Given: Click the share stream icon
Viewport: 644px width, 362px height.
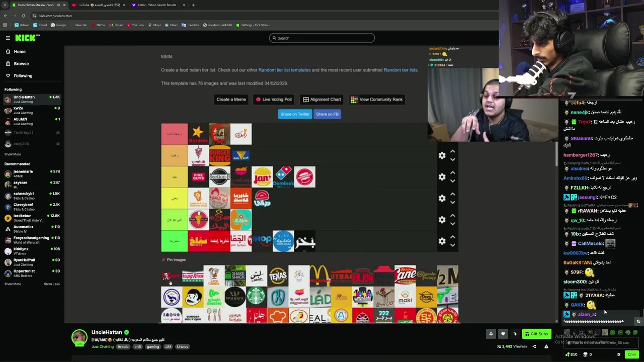Looking at the screenshot, I should coord(534,346).
